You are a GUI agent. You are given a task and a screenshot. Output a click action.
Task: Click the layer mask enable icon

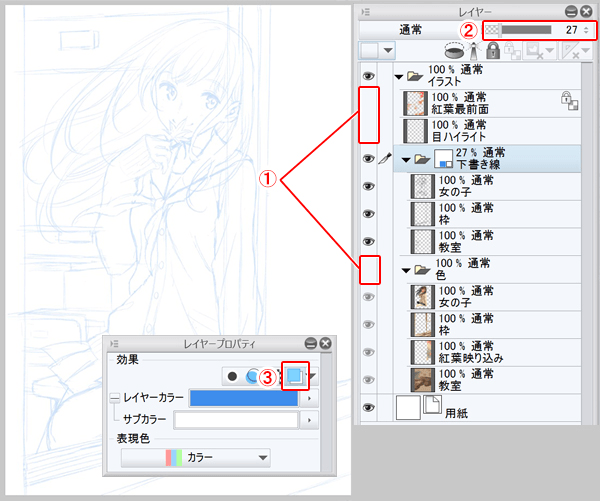pos(533,51)
